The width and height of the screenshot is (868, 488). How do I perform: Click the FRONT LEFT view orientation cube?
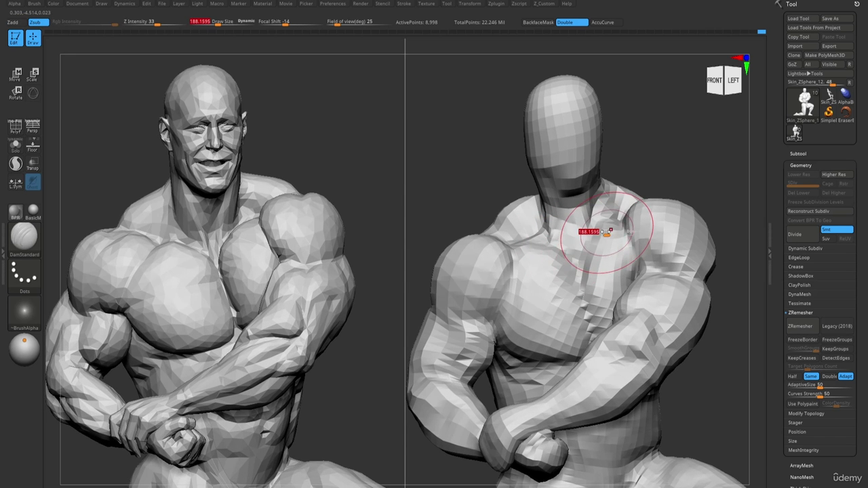pyautogui.click(x=724, y=80)
